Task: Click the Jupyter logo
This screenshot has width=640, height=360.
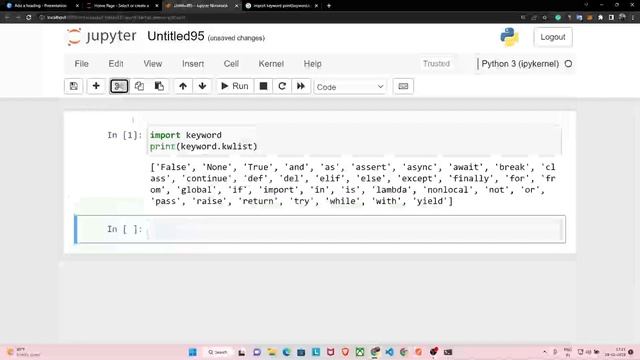Action: 101,37
